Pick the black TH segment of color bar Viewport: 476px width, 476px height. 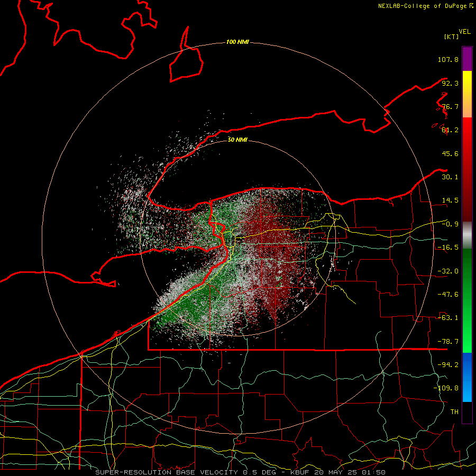tap(467, 413)
